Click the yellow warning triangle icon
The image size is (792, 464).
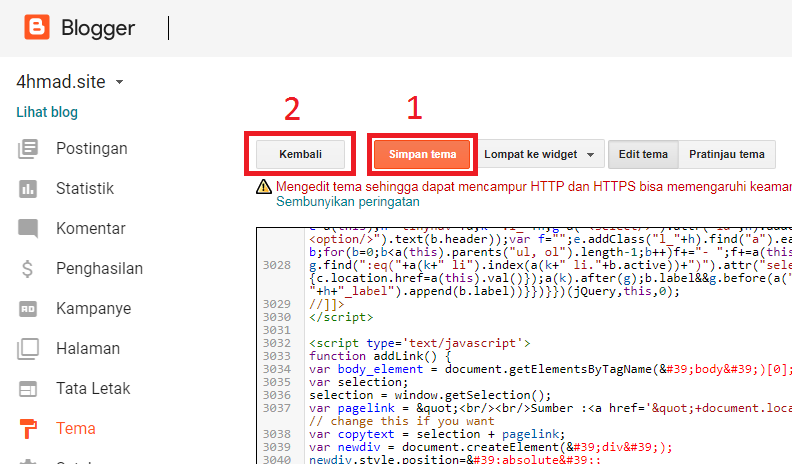264,187
